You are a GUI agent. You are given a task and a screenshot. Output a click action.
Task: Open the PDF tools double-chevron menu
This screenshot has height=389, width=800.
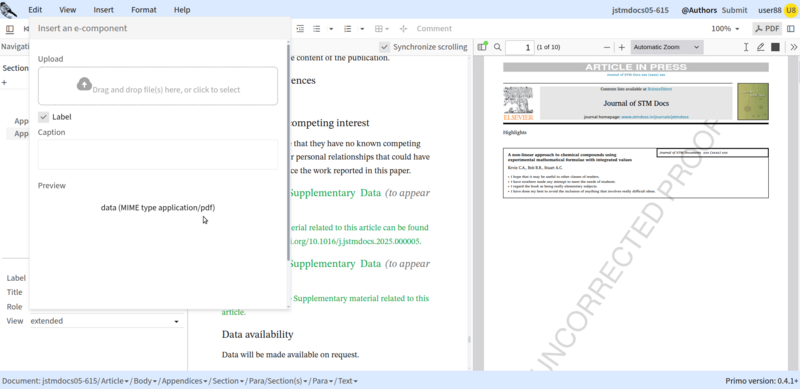[x=793, y=47]
